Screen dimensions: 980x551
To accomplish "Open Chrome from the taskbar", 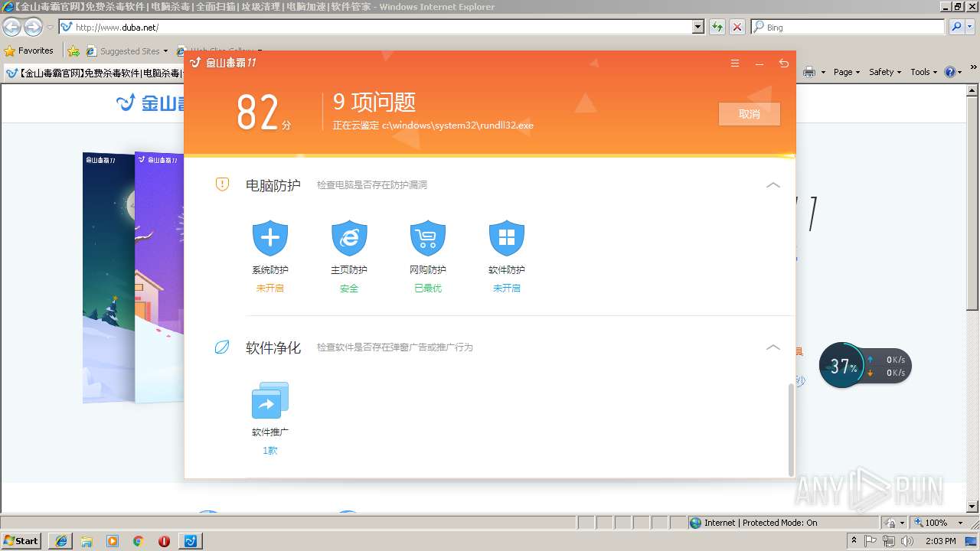I will click(x=139, y=541).
